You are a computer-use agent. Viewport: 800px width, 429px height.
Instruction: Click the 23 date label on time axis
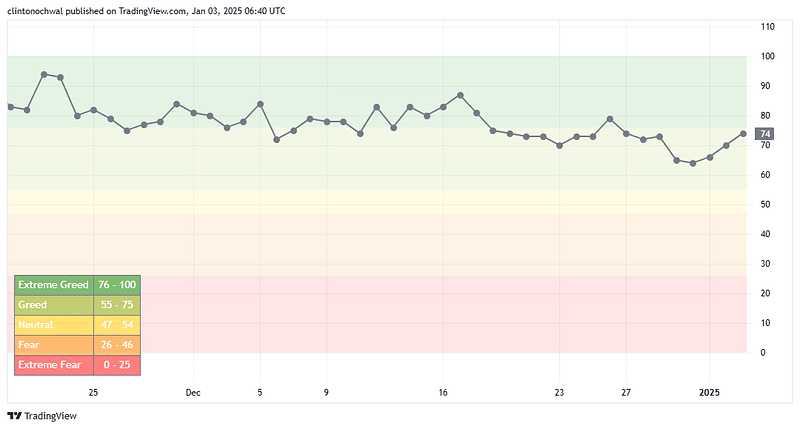pyautogui.click(x=560, y=392)
